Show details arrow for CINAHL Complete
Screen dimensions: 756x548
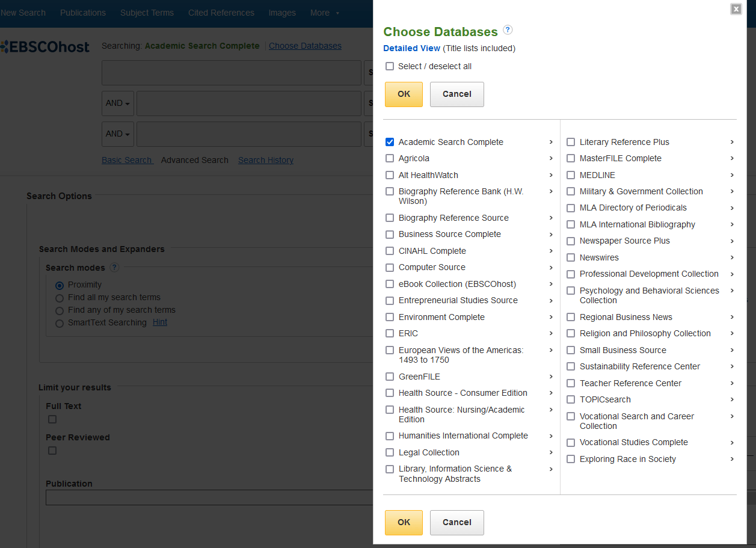click(x=551, y=251)
